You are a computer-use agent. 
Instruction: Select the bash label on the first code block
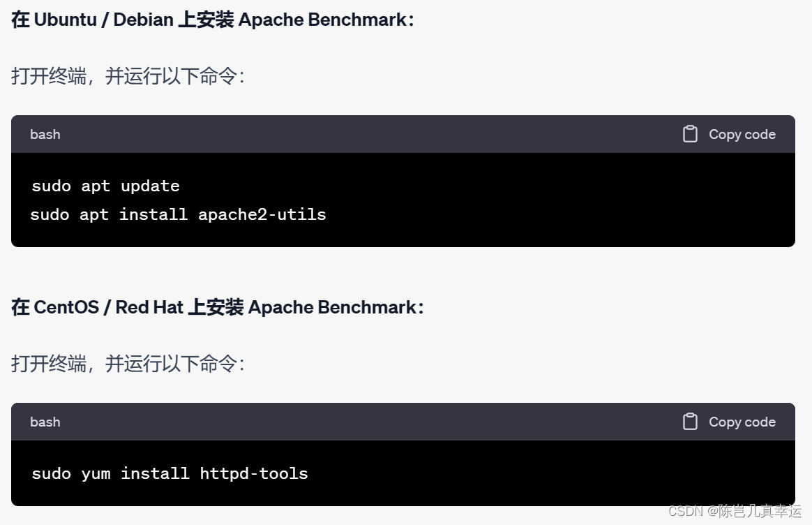tap(45, 134)
